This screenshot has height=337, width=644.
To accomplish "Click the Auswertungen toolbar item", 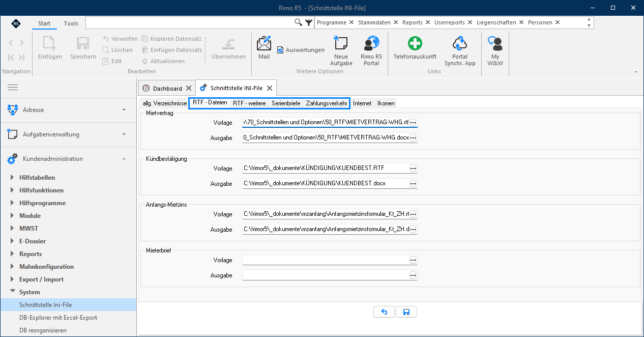I will click(301, 50).
